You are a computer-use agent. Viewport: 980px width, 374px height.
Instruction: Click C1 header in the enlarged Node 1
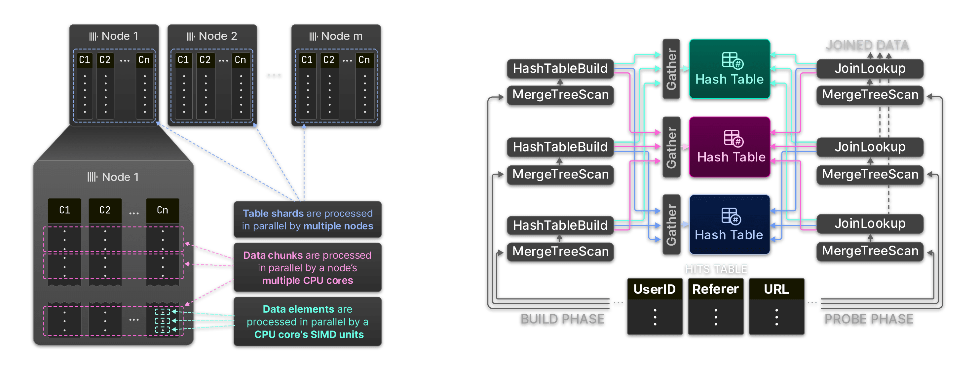[65, 210]
